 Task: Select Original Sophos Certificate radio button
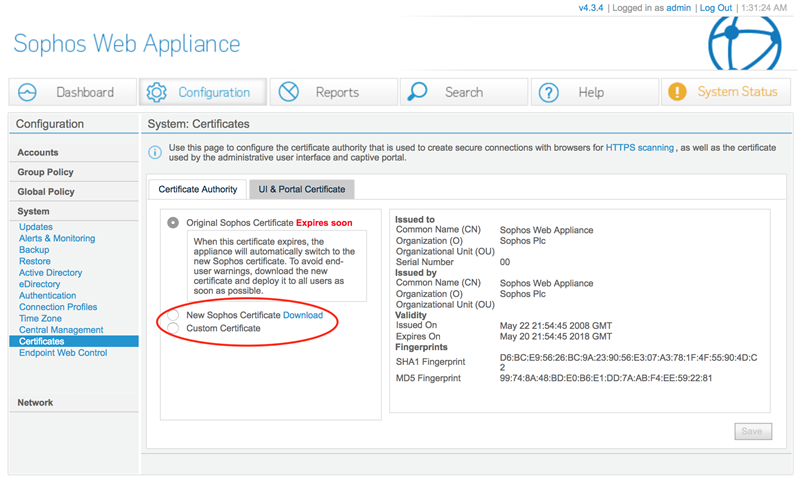coord(173,223)
